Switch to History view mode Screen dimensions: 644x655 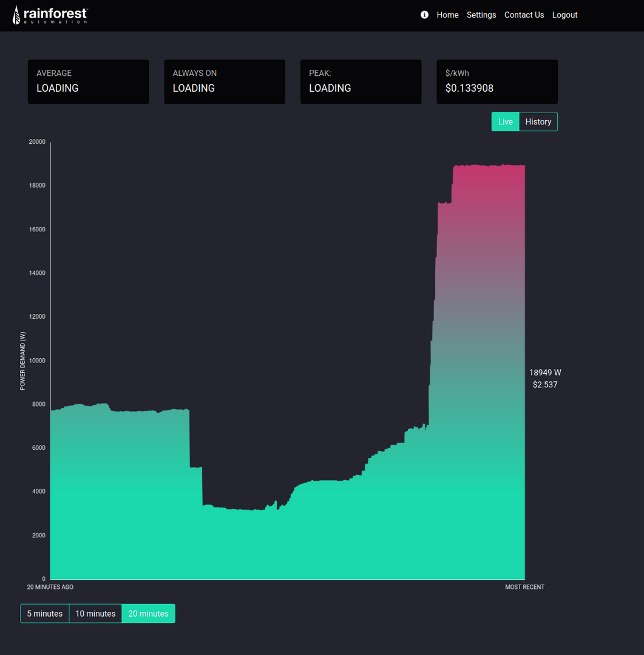pos(538,121)
